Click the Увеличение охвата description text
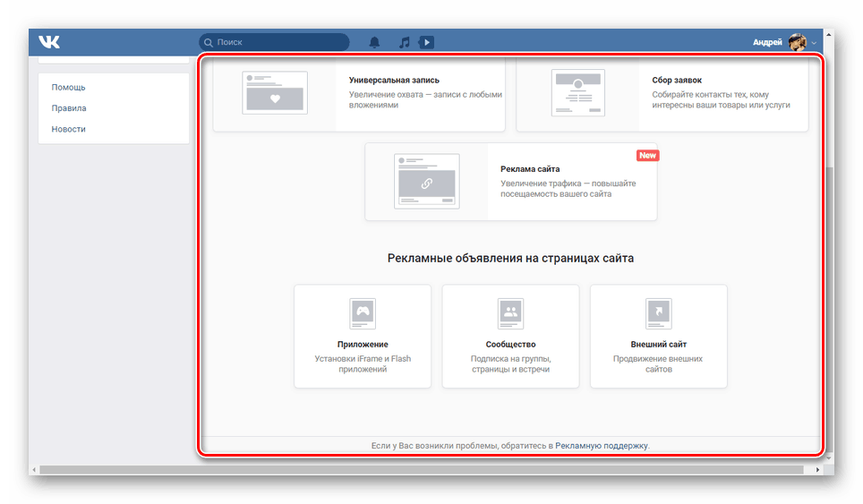This screenshot has height=504, width=863. pos(425,99)
